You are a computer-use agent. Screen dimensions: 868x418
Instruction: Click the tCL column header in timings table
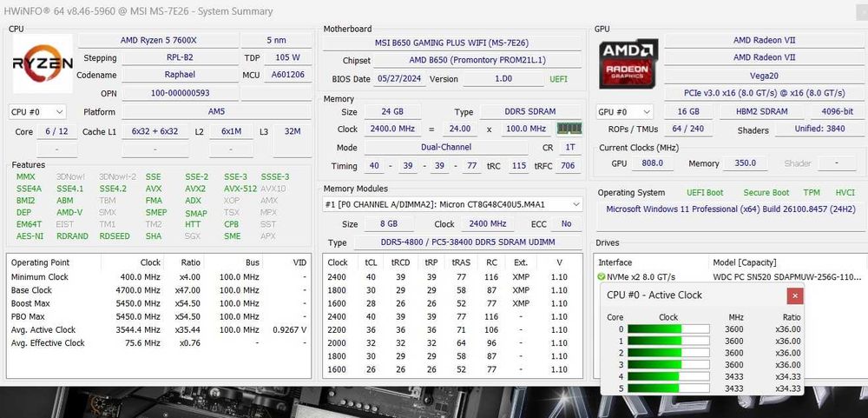pyautogui.click(x=371, y=262)
